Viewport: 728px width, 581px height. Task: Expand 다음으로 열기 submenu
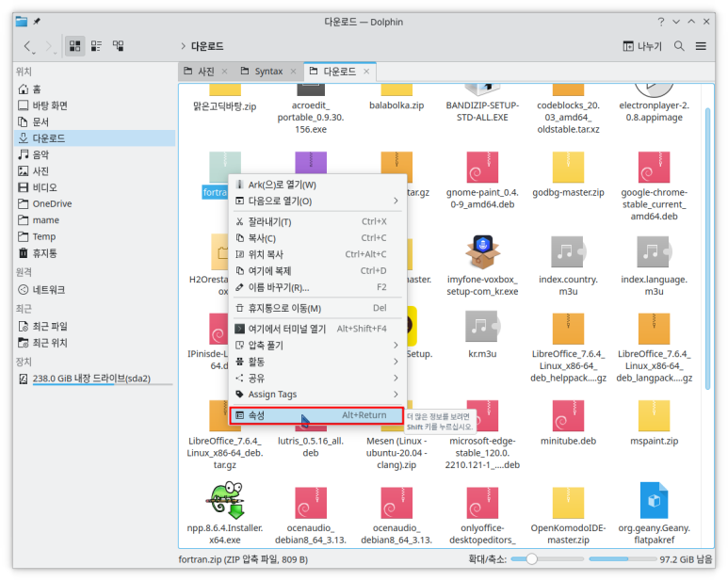point(317,201)
